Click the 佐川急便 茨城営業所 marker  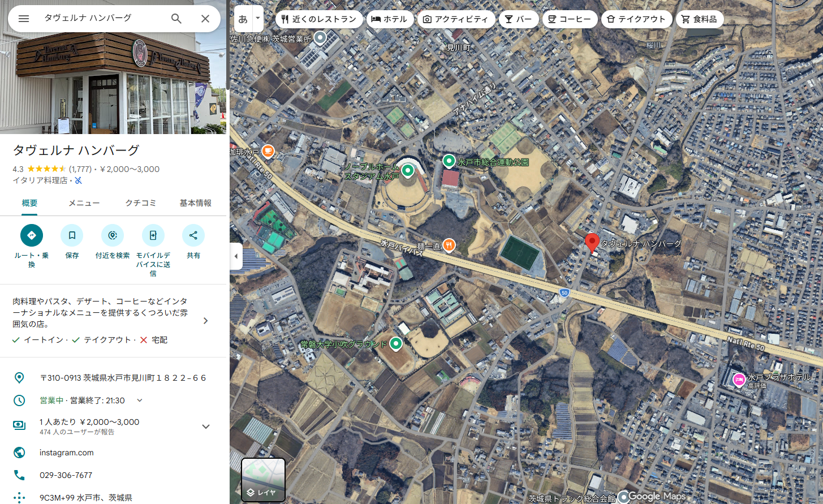click(320, 38)
